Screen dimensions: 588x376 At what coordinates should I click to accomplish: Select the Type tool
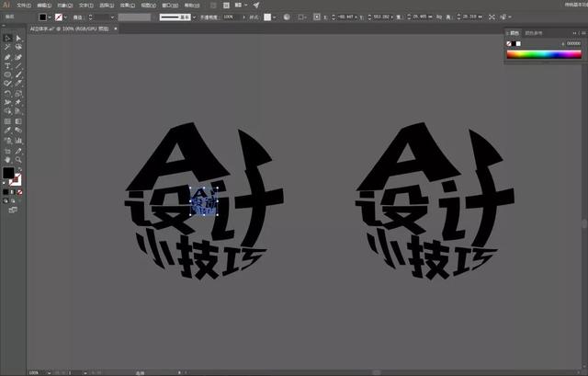[7, 66]
